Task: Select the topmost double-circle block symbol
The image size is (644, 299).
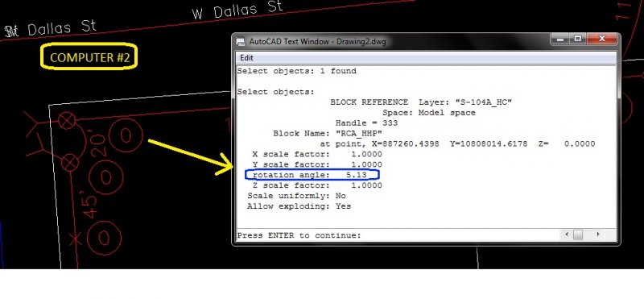Action: 126,135
